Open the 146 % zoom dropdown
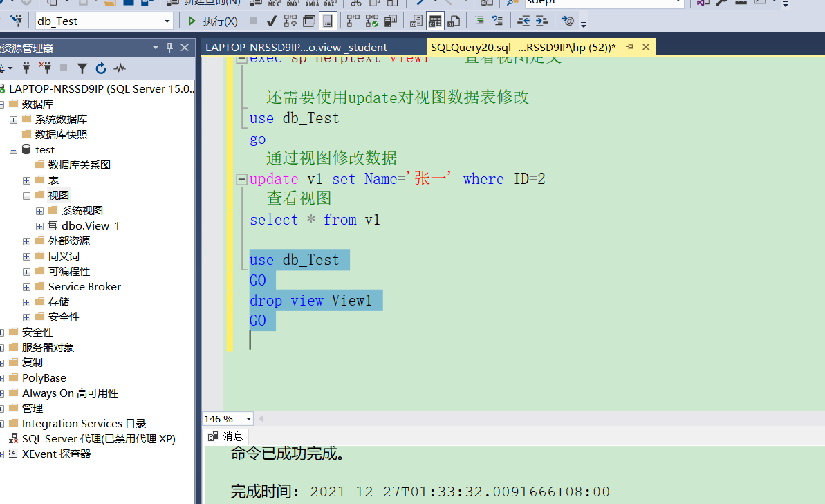This screenshot has height=504, width=825. (x=248, y=419)
